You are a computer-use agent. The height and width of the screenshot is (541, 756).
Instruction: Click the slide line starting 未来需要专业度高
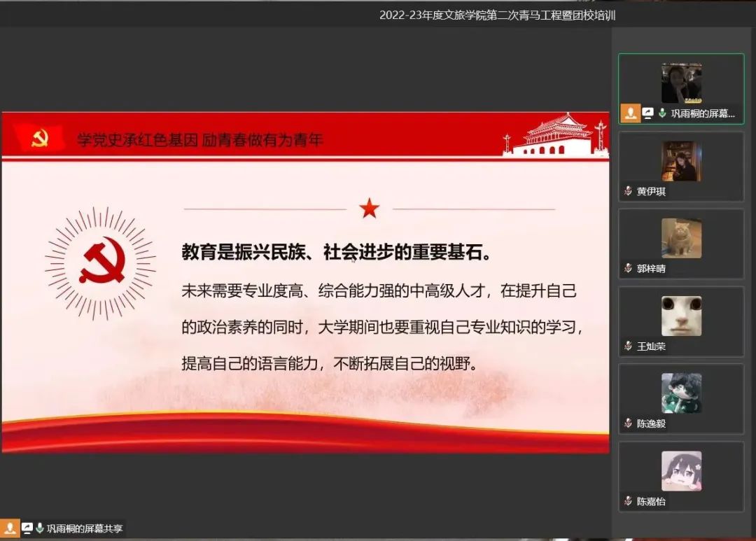(x=379, y=290)
